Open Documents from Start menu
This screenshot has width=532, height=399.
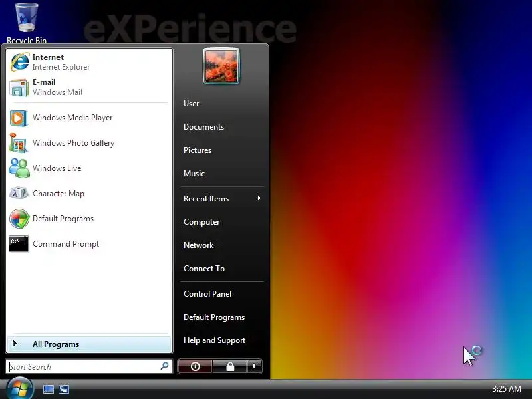click(x=203, y=127)
